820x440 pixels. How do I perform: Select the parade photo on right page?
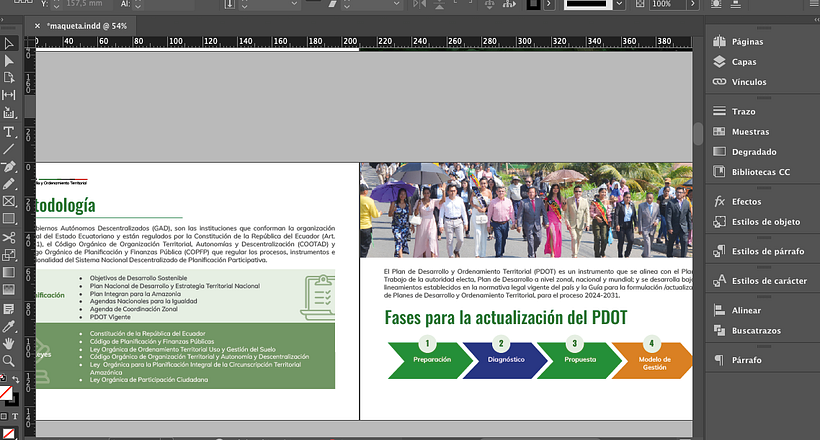click(x=526, y=210)
